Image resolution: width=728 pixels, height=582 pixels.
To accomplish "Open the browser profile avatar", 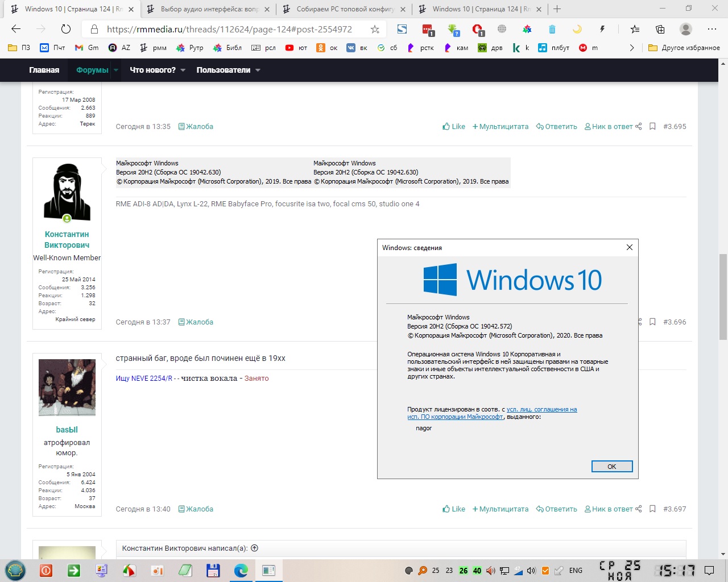I will coord(686,29).
